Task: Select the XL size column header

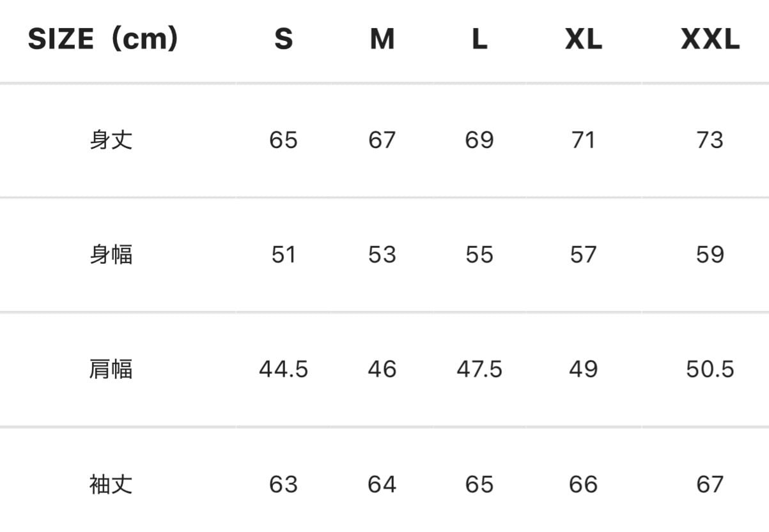Action: (583, 40)
